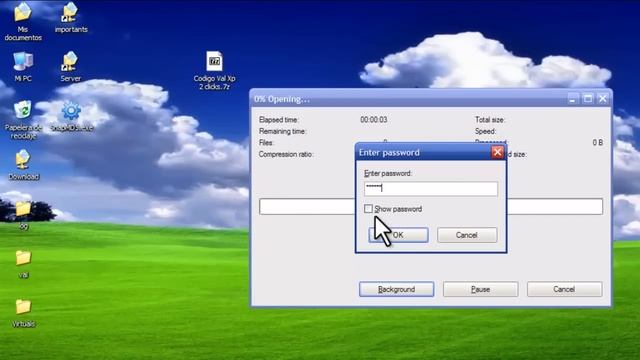Image resolution: width=640 pixels, height=360 pixels.
Task: Confirm the password with OK button
Action: click(x=398, y=235)
